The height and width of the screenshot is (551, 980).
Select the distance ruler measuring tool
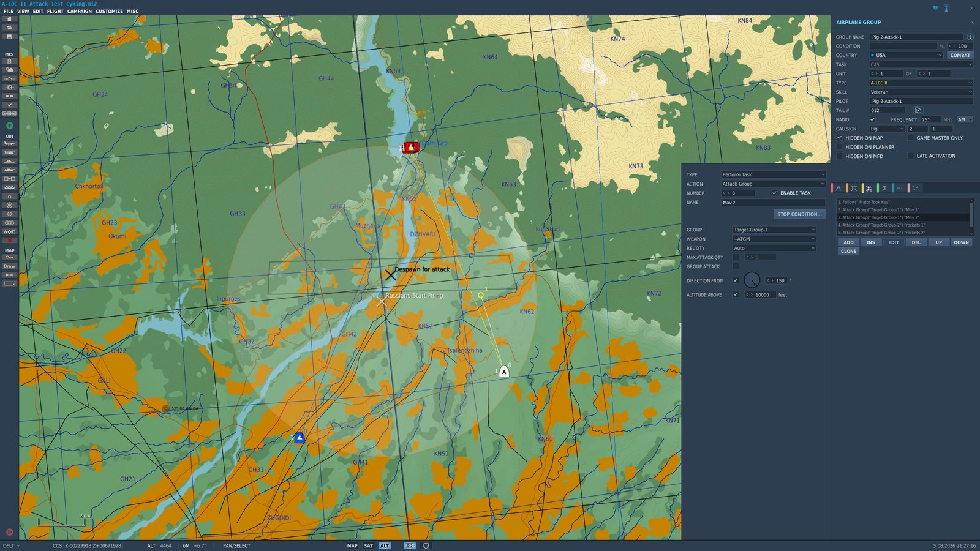(x=9, y=275)
